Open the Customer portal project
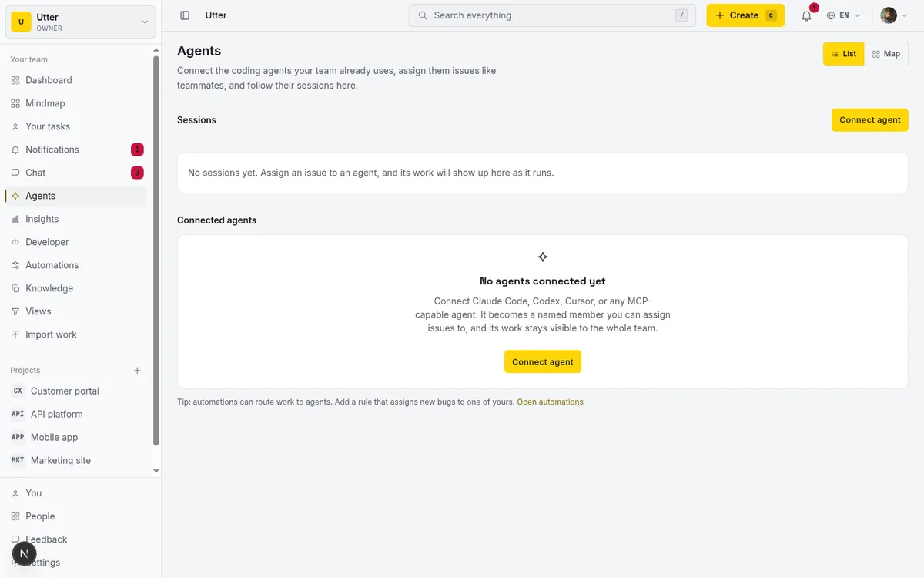Image resolution: width=924 pixels, height=578 pixels. [x=75, y=391]
